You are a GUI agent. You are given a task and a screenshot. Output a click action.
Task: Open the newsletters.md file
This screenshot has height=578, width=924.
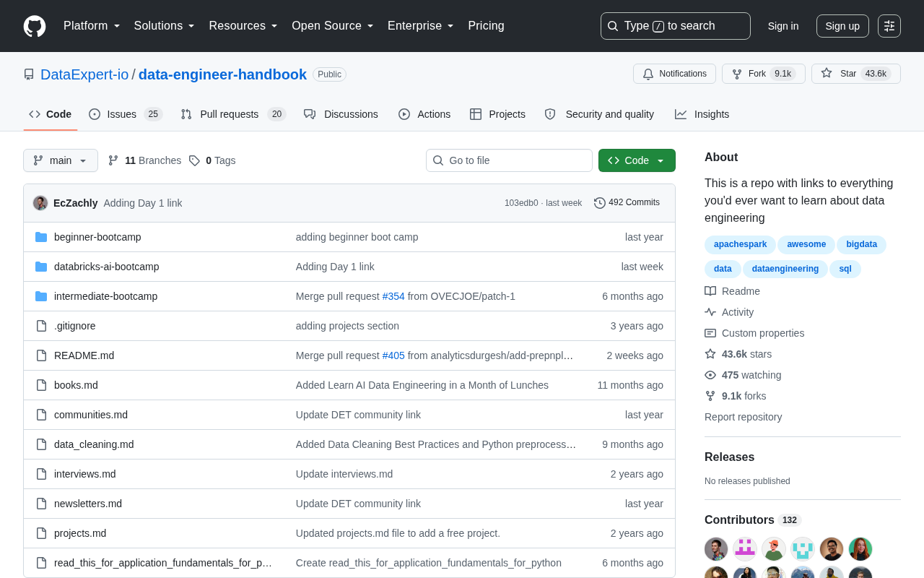click(x=88, y=504)
